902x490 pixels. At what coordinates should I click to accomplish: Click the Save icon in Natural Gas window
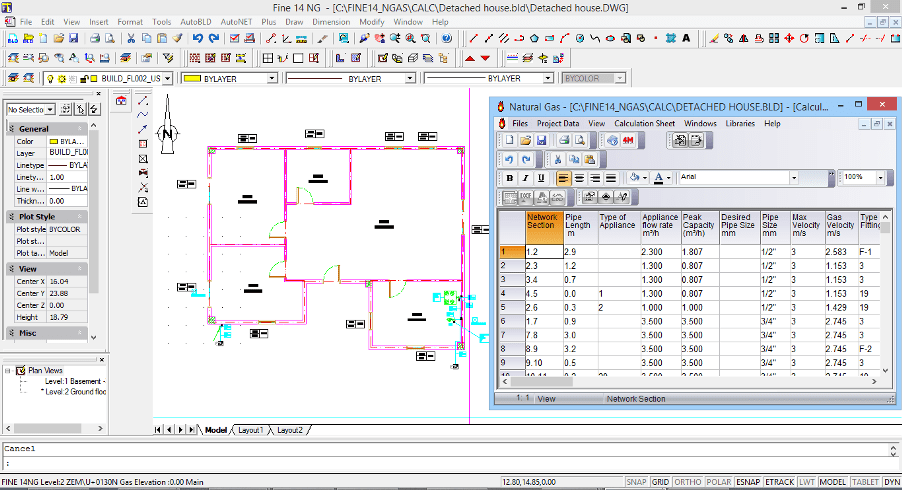pos(541,140)
